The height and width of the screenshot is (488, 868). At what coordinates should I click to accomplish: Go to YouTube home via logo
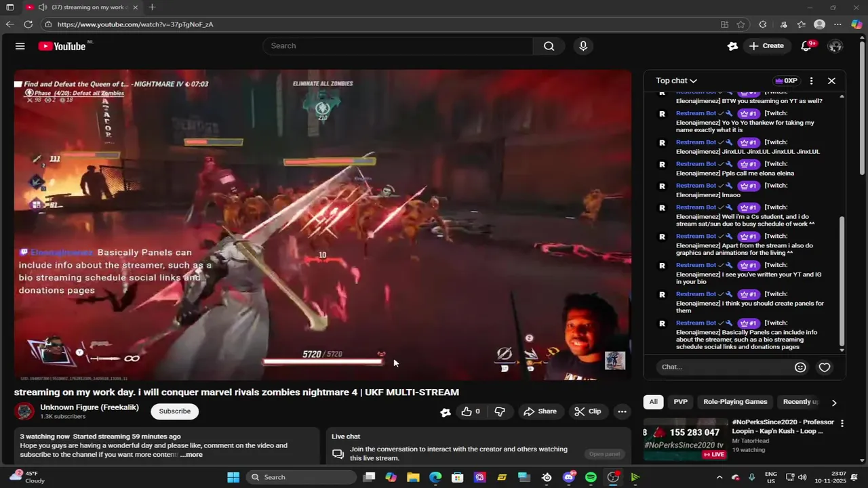pyautogui.click(x=62, y=46)
